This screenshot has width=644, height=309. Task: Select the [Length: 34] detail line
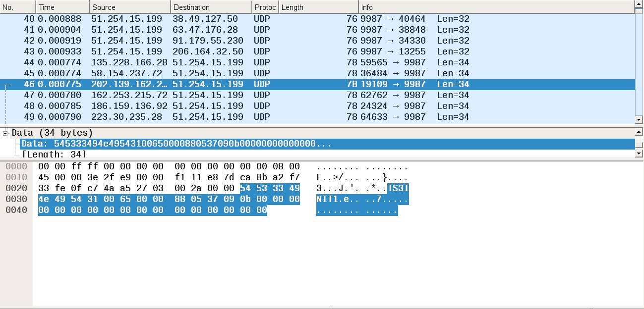point(55,154)
